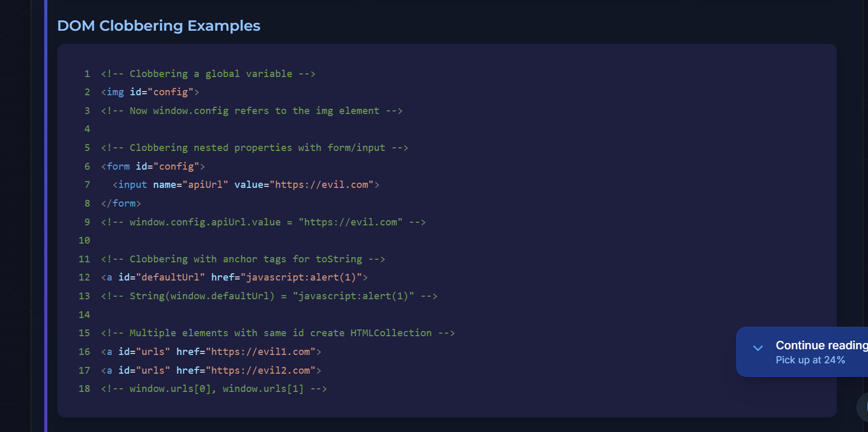Click the DOM Clobbering Examples heading
The image size is (868, 432).
pyautogui.click(x=159, y=26)
